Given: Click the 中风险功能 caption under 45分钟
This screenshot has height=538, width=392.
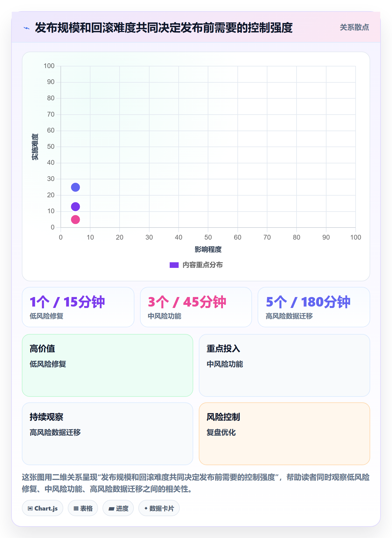Looking at the screenshot, I should click(x=165, y=316).
